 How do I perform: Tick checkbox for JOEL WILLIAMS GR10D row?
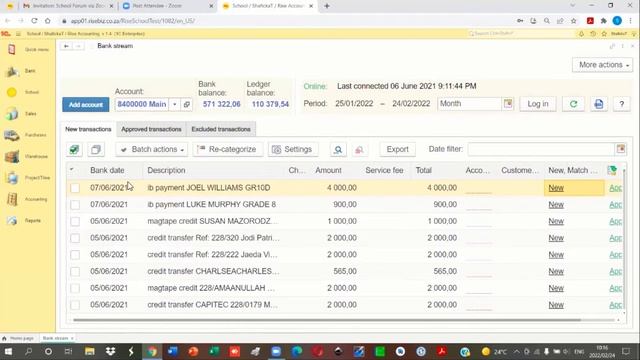tap(75, 188)
